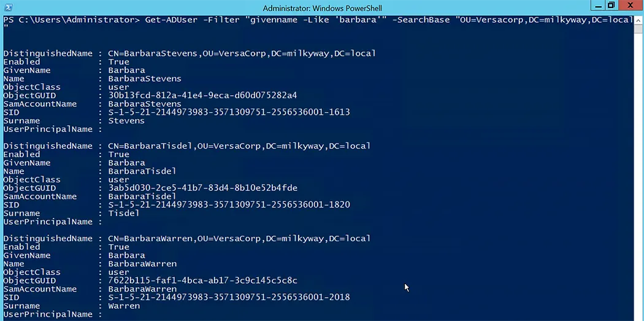
Task: Click the '-SearchBase' parameter
Action: tap(421, 20)
